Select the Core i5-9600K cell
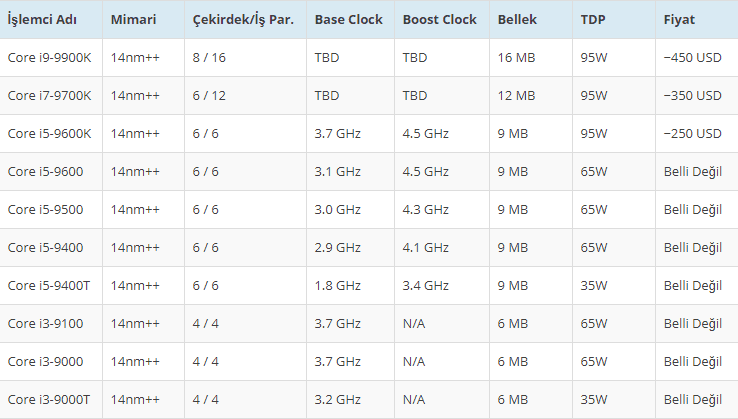The width and height of the screenshot is (738, 419). (x=49, y=134)
